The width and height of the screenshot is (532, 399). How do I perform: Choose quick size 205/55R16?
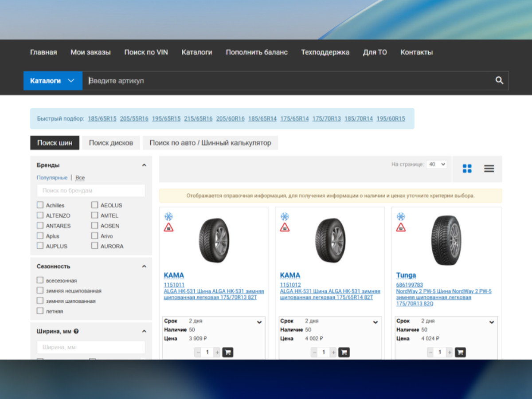134,119
